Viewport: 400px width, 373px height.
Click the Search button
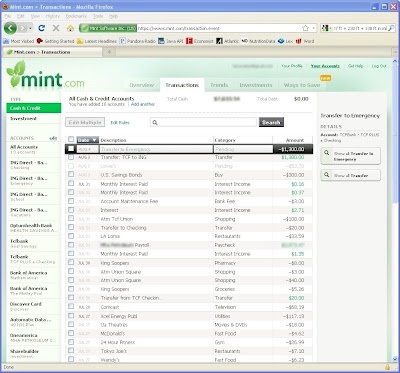(271, 122)
